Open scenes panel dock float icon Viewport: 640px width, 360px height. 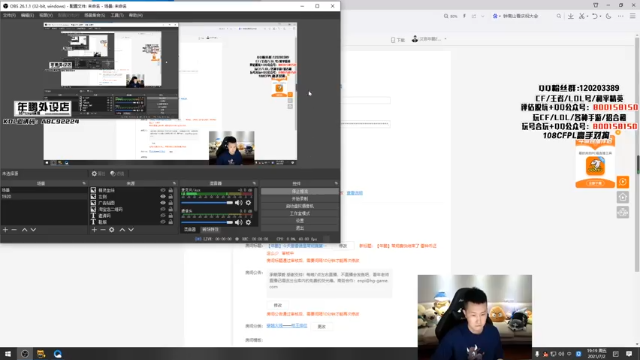pos(84,183)
